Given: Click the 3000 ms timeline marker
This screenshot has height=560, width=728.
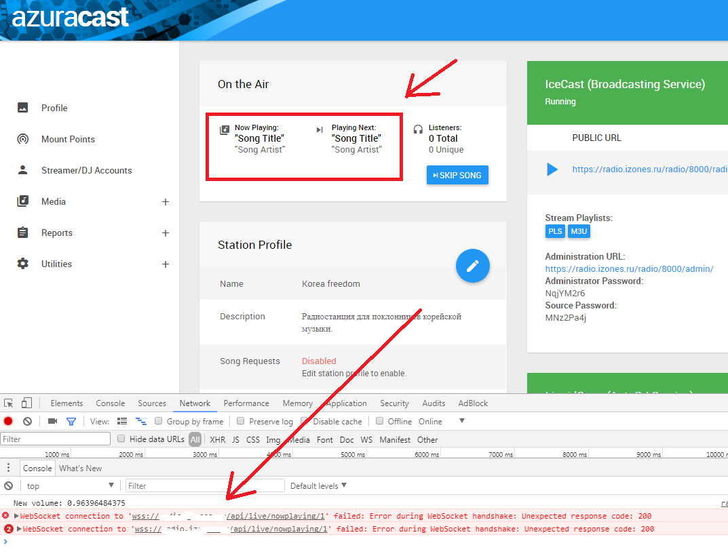Looking at the screenshot, I should (205, 454).
